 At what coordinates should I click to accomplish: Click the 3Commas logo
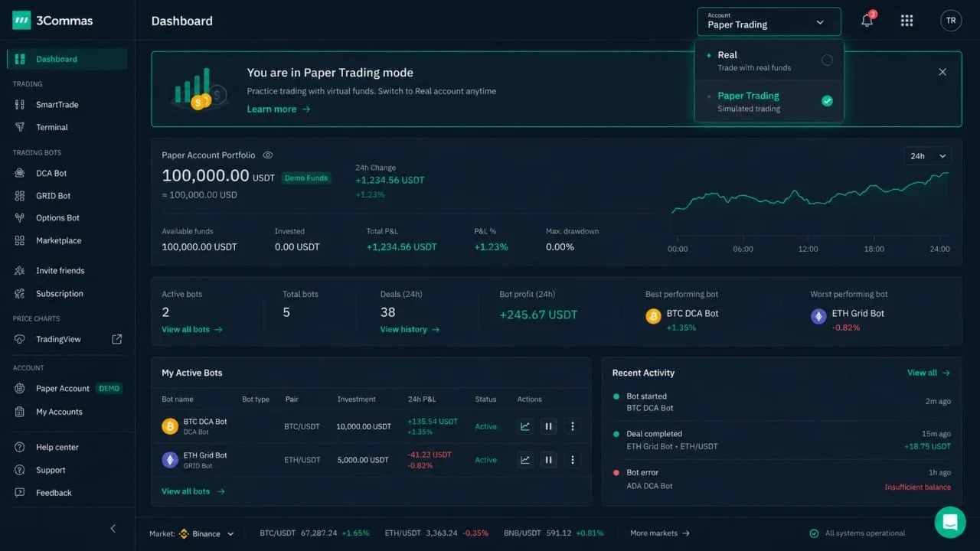pyautogui.click(x=53, y=21)
